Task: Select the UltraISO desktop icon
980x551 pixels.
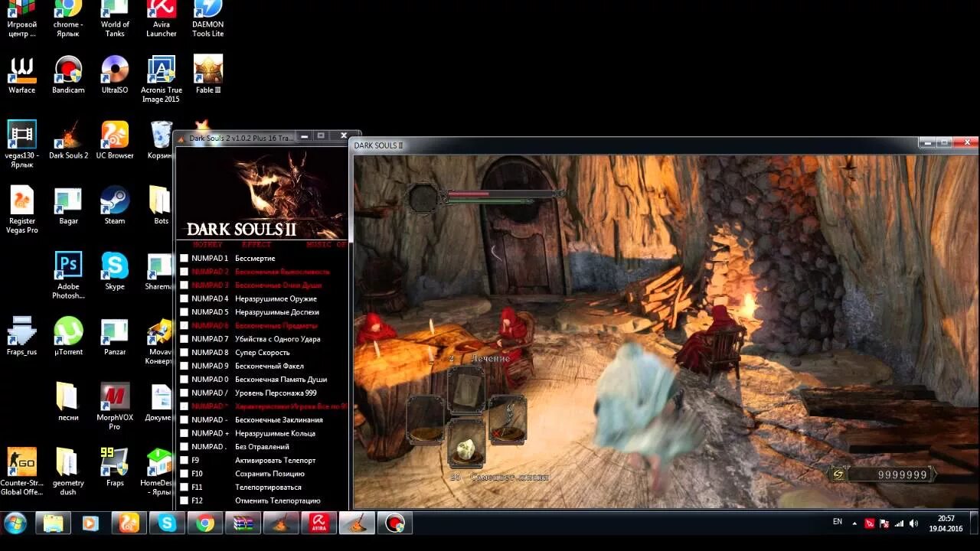Action: 115,74
